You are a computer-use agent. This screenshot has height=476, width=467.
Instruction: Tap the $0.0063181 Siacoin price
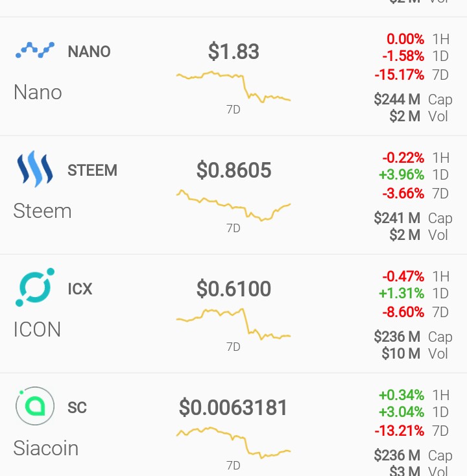(x=233, y=407)
